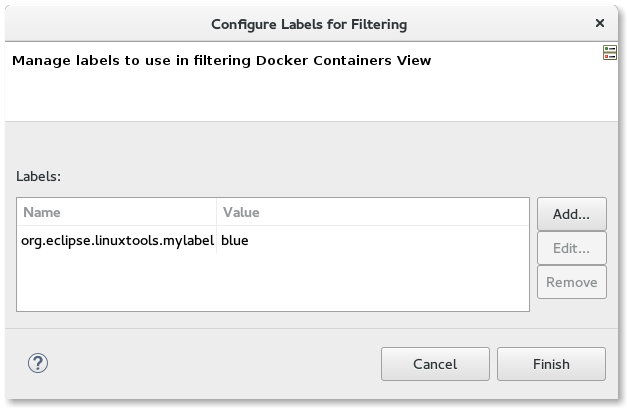Click the divider between Name and Value headers

tap(216, 212)
